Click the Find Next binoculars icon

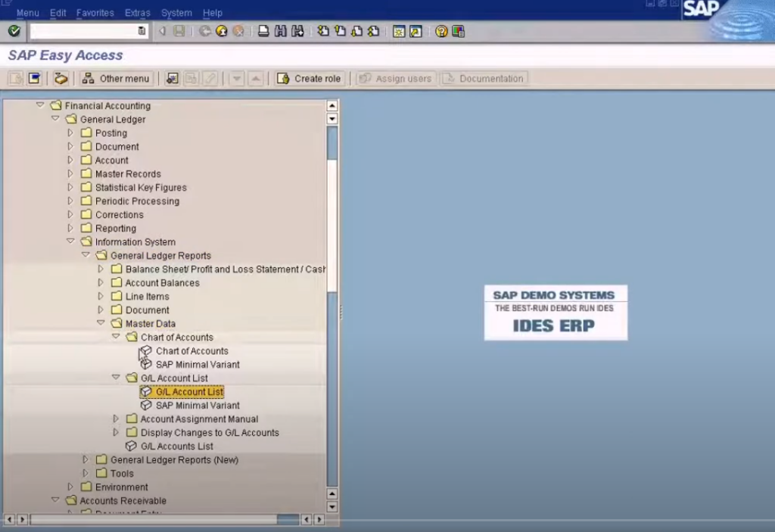pos(297,31)
